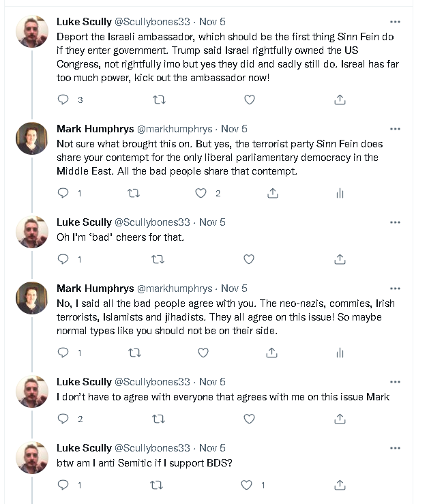Screen dimensions: 429x504
Task: Like the 'btw am I anti Semitic' tweet
Action: [x=247, y=486]
